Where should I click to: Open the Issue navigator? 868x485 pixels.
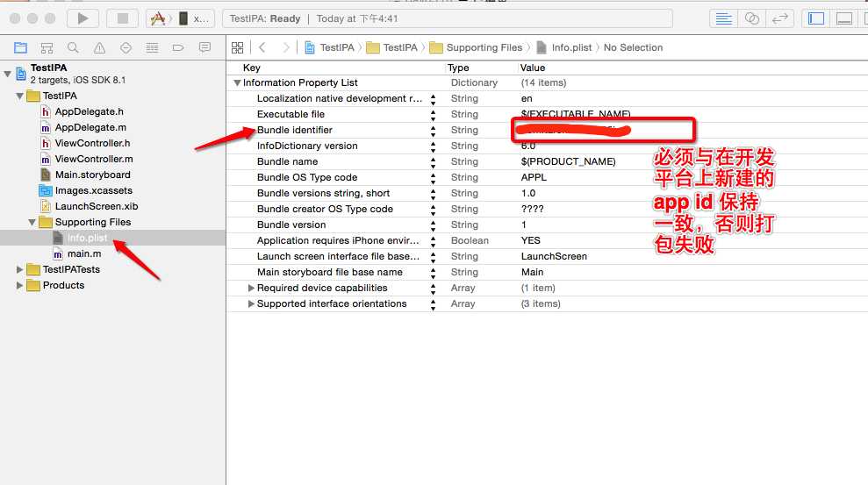coord(99,47)
